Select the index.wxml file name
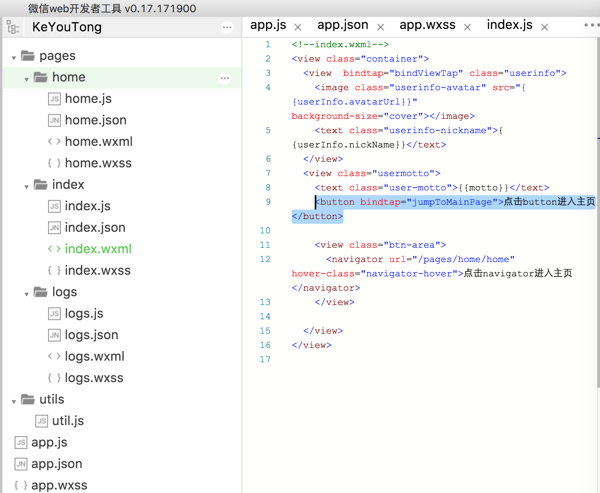This screenshot has width=600, height=493. coord(98,249)
